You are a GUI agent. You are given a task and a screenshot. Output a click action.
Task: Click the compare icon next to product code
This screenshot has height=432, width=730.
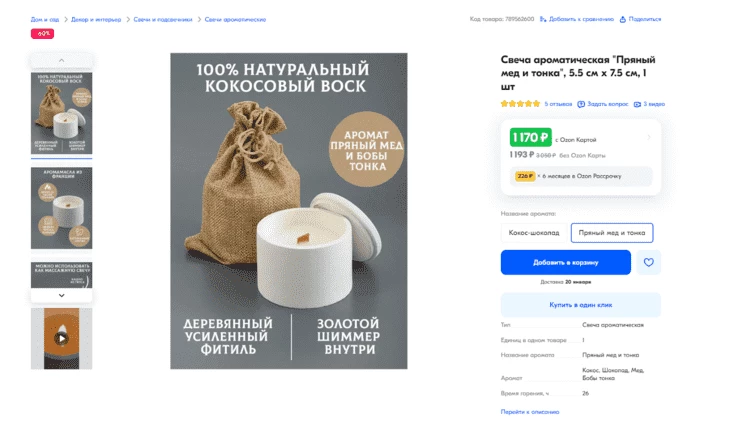[x=543, y=19]
